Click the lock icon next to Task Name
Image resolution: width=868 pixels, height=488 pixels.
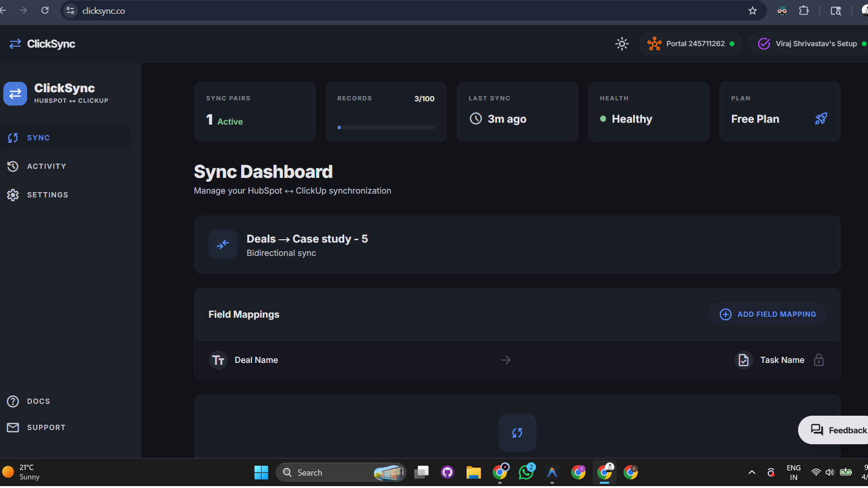click(819, 360)
